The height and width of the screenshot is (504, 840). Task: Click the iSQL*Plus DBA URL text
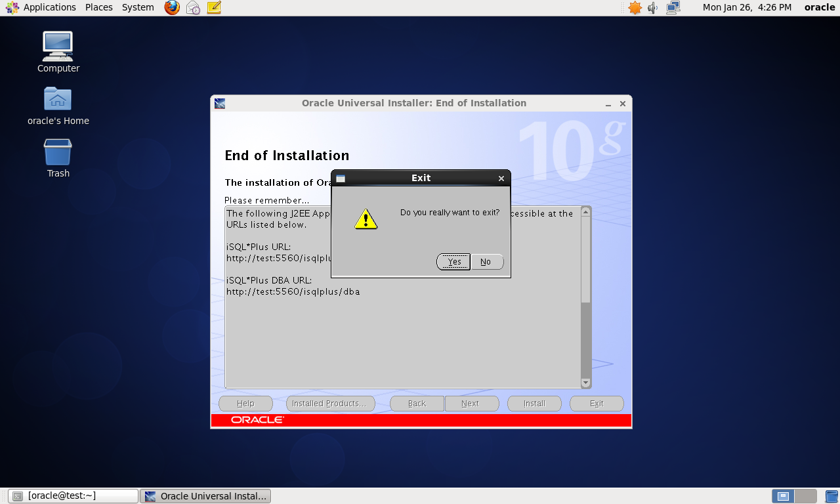268,280
